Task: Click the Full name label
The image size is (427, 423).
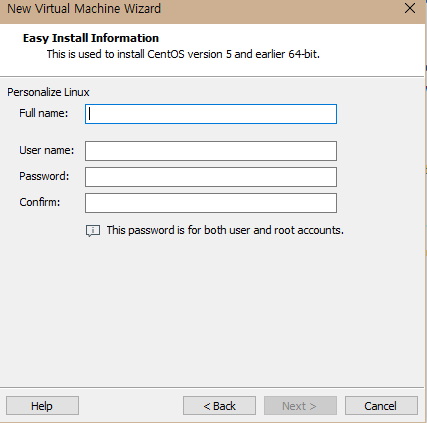Action: click(44, 113)
